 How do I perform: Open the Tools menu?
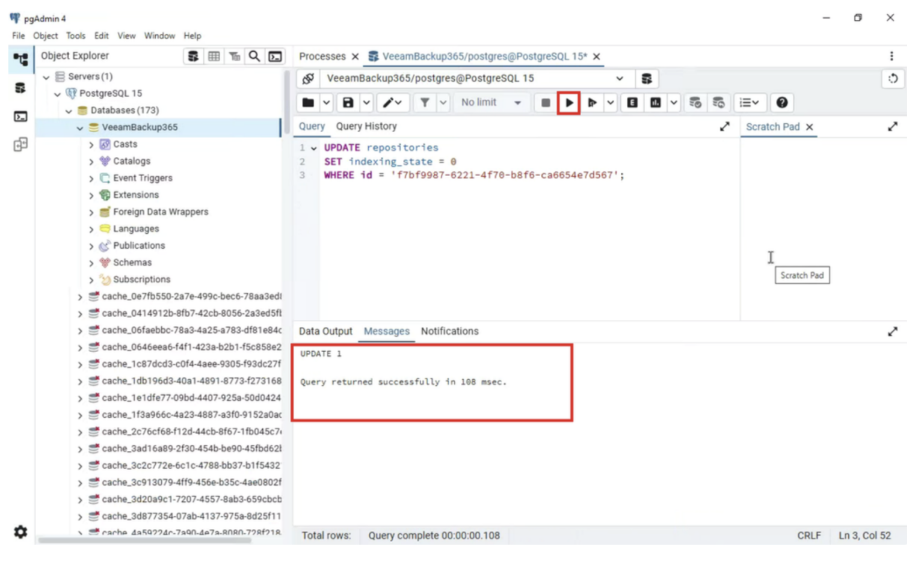point(75,35)
